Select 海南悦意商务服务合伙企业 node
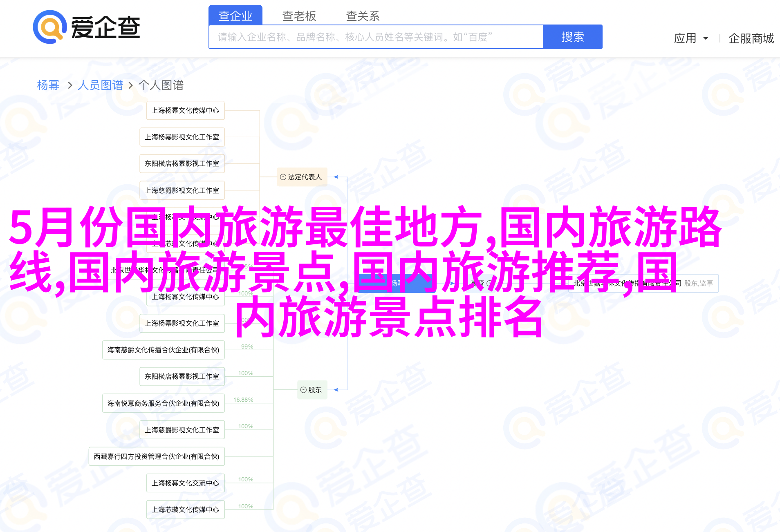780x532 pixels. (x=164, y=403)
